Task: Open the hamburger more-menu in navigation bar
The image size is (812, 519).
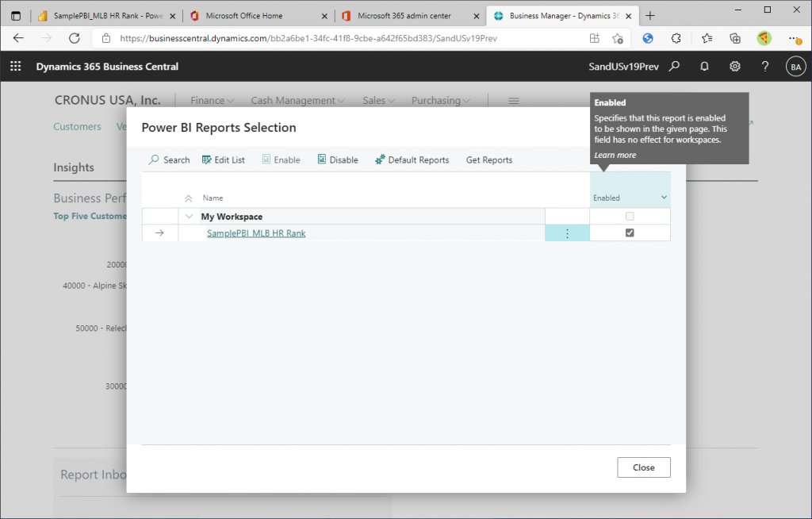Action: 514,101
